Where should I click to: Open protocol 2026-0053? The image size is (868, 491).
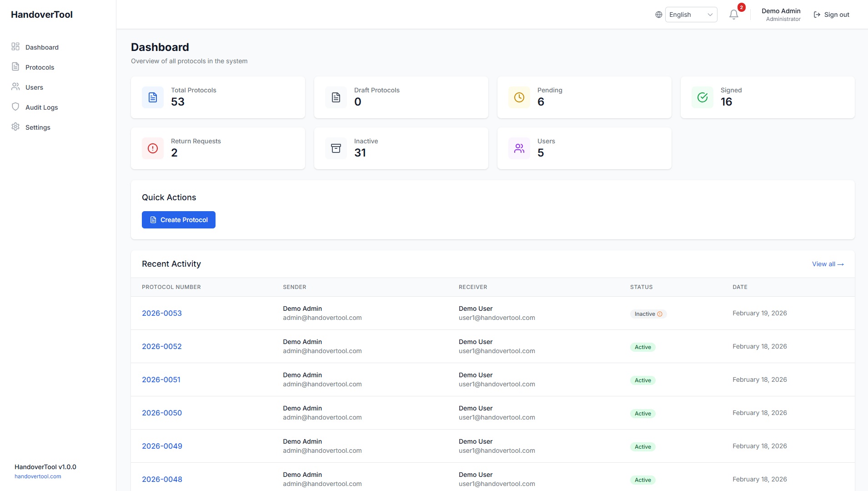[x=162, y=313]
